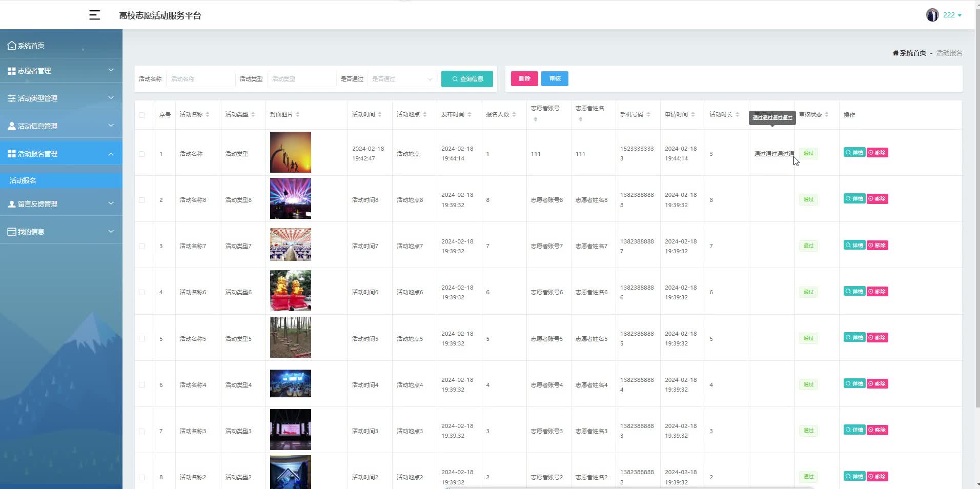Click the grid icon beside 志愿者管理

[x=12, y=71]
